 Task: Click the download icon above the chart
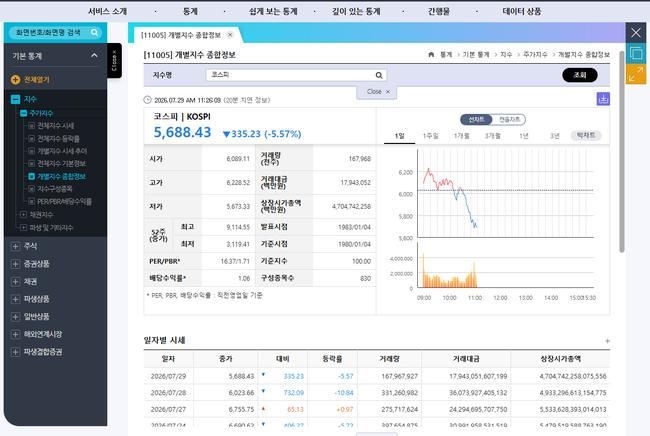(x=603, y=99)
